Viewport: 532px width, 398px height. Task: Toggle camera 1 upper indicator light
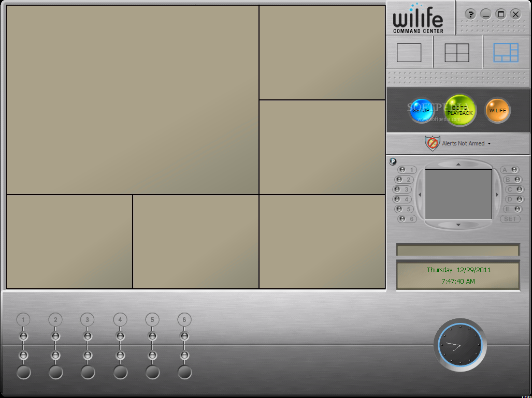23,336
